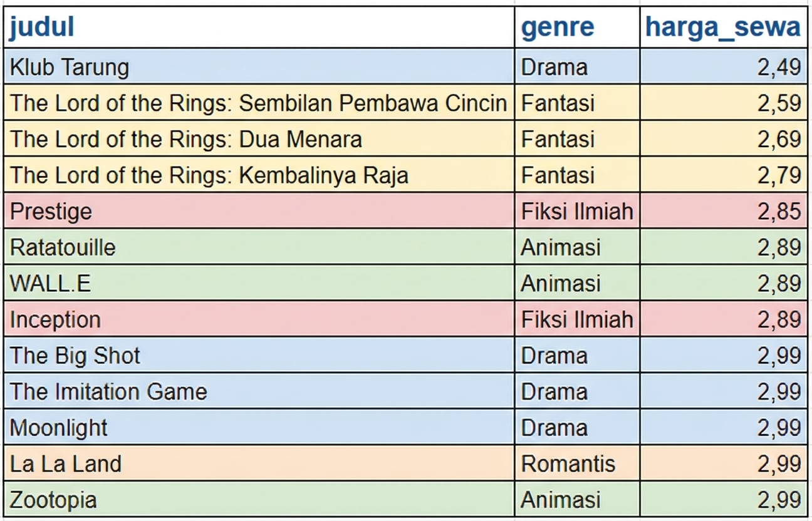Select the Dua Menara title cell

[x=186, y=139]
